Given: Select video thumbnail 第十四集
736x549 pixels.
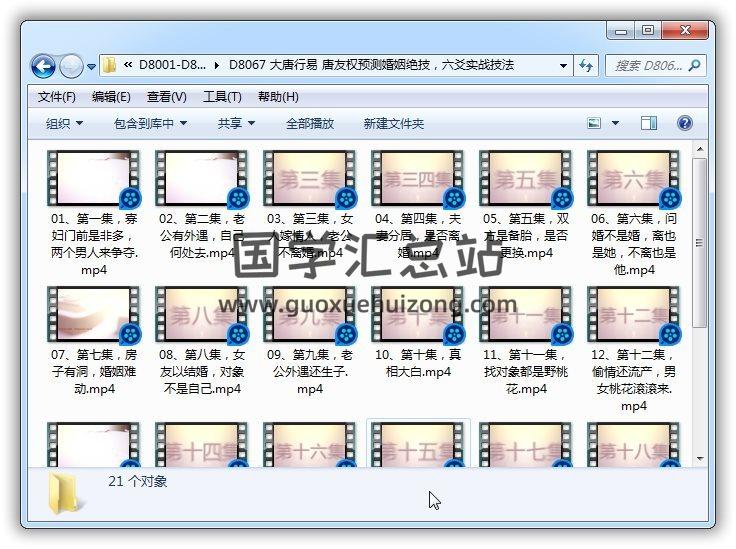Looking at the screenshot, I should [x=202, y=444].
